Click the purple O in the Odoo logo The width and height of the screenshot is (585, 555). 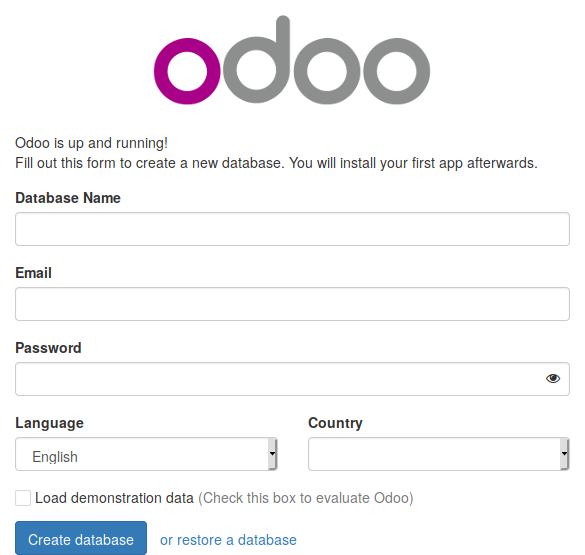[x=187, y=71]
